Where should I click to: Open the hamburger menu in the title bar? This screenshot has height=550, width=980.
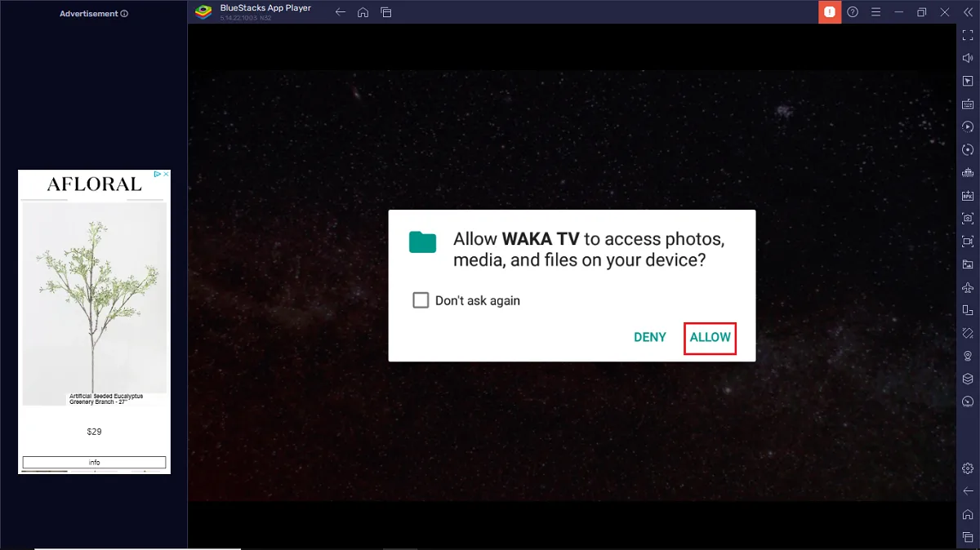(875, 12)
